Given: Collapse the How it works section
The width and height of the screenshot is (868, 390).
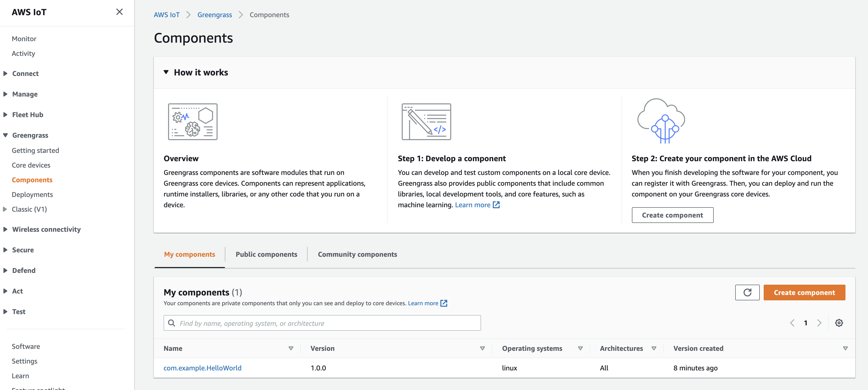Looking at the screenshot, I should [x=166, y=72].
